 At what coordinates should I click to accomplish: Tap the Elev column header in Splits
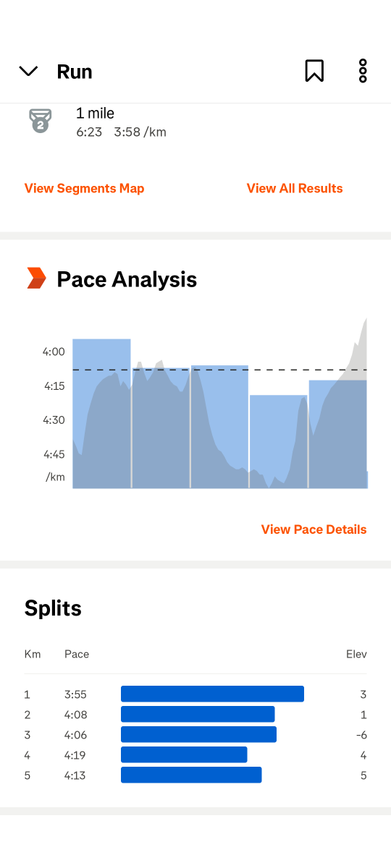[356, 654]
